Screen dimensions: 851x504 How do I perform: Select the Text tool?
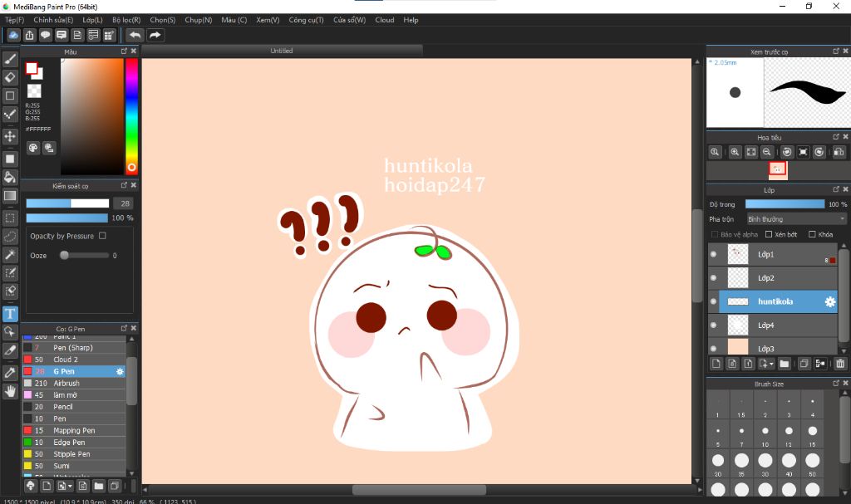(x=10, y=314)
